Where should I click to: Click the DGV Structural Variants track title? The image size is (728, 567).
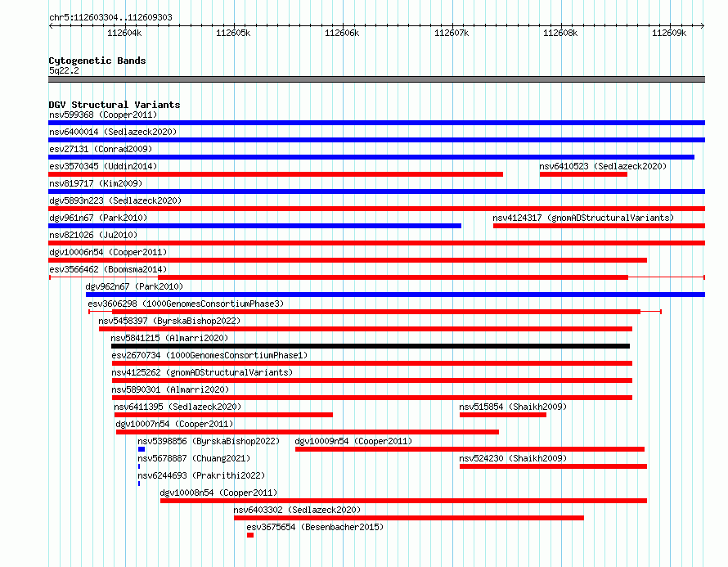tap(115, 105)
